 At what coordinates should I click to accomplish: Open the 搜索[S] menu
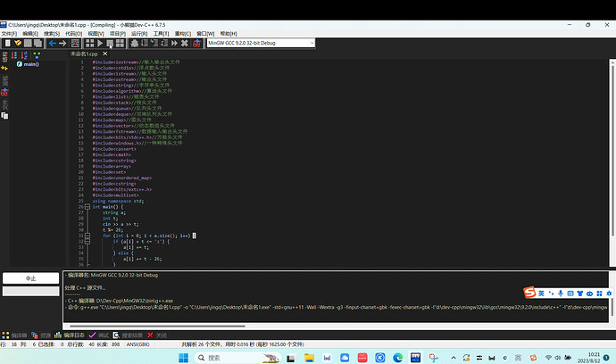(52, 34)
